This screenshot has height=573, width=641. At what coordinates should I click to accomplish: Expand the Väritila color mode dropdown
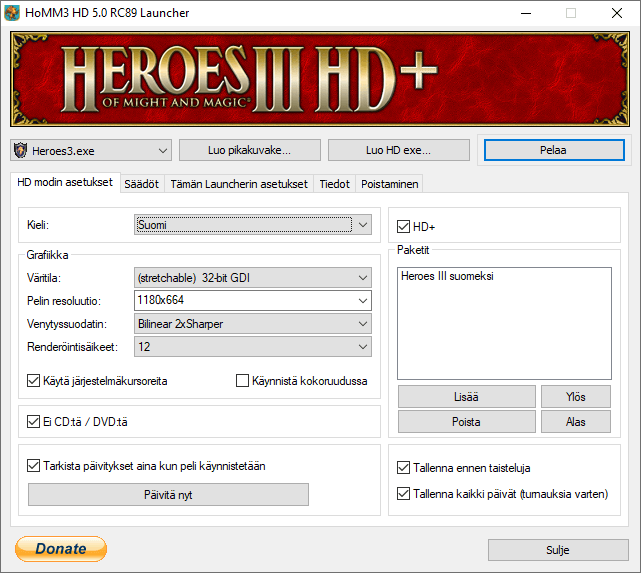pyautogui.click(x=252, y=278)
